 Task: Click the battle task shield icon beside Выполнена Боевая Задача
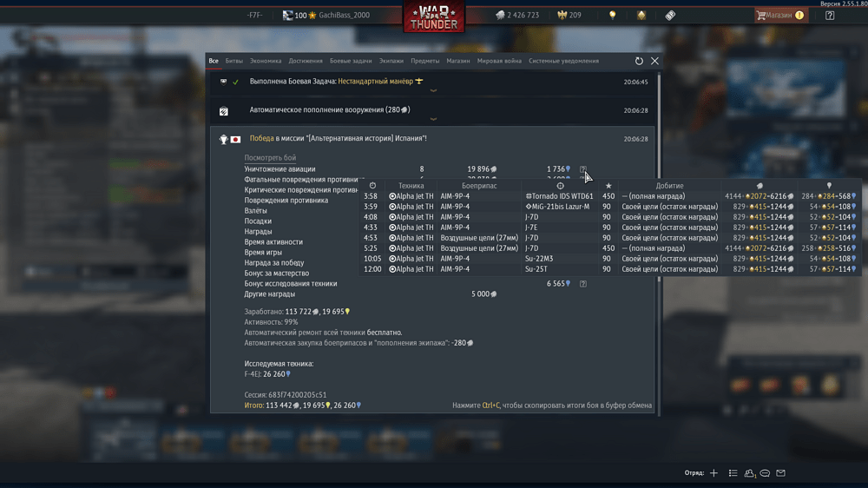[224, 82]
